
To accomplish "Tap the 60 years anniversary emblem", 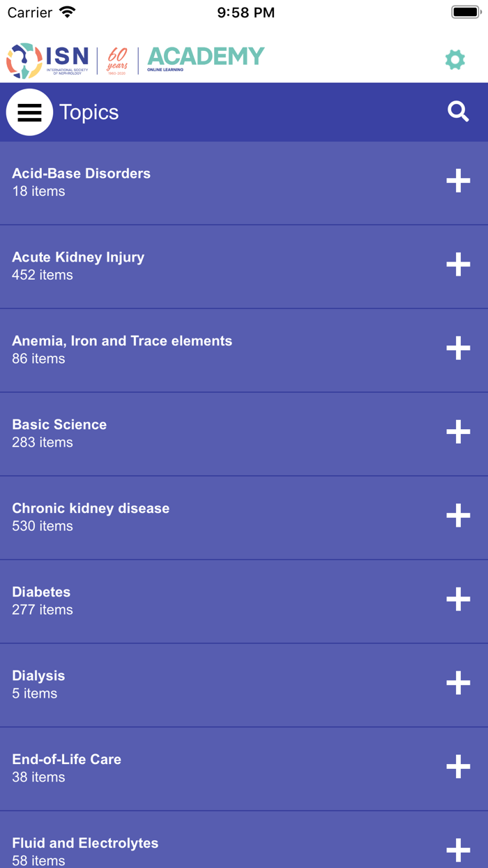I will [117, 61].
